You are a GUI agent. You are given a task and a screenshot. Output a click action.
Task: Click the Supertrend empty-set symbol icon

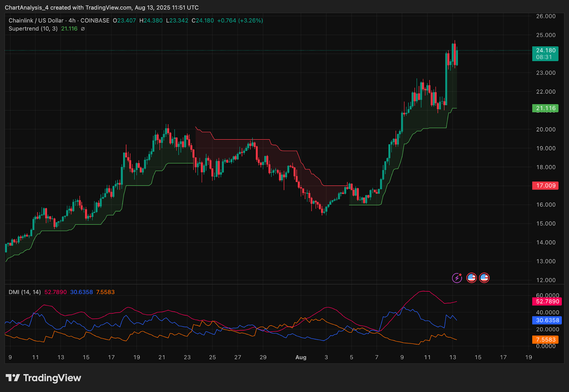[x=83, y=29]
